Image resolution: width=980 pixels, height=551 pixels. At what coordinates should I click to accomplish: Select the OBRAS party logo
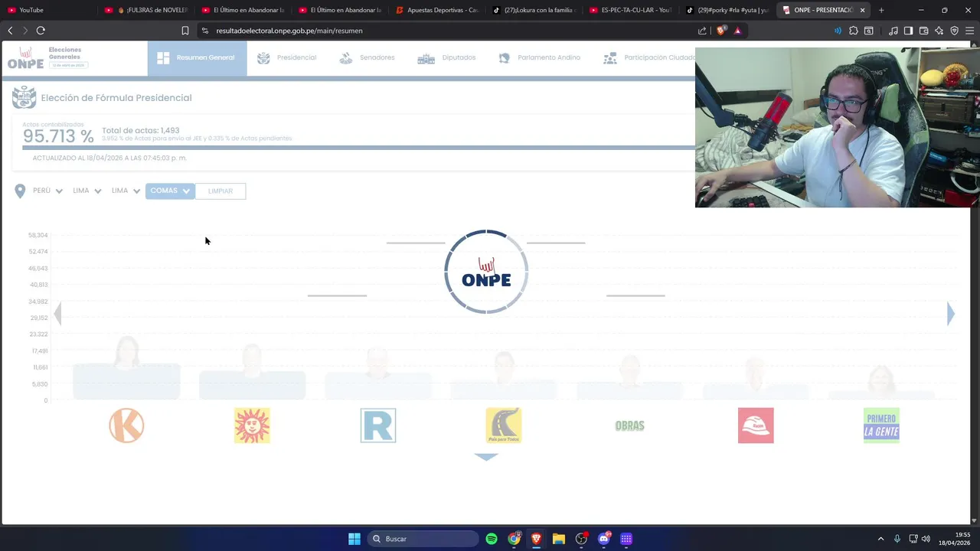tap(629, 425)
